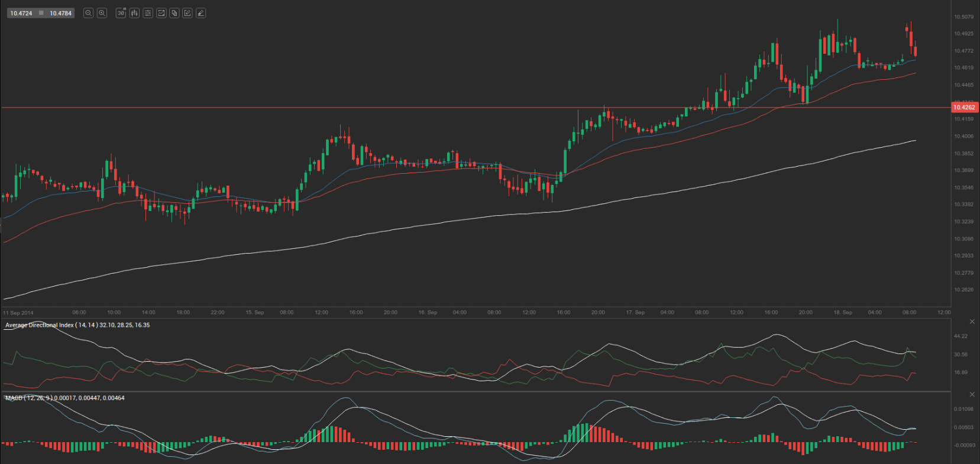Click the overlapping pages copy icon

[x=174, y=13]
